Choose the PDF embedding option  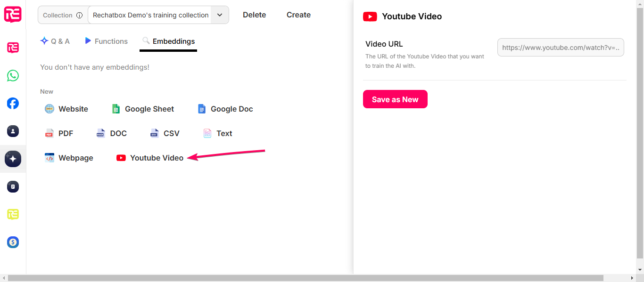[59, 133]
